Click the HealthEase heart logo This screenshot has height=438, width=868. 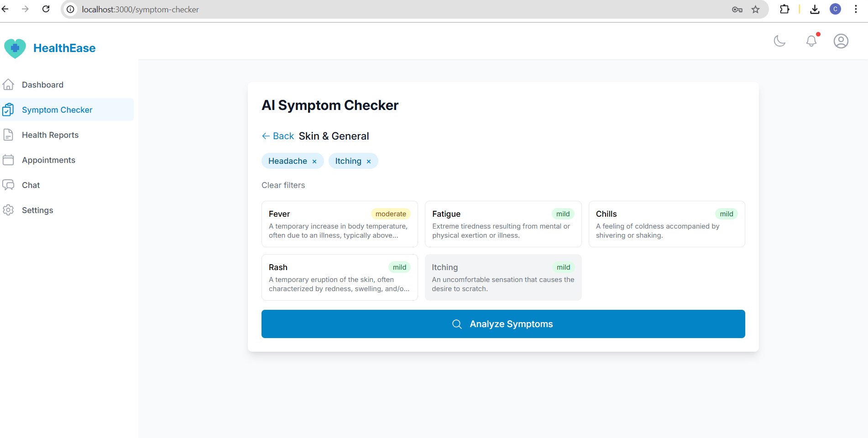coord(15,47)
